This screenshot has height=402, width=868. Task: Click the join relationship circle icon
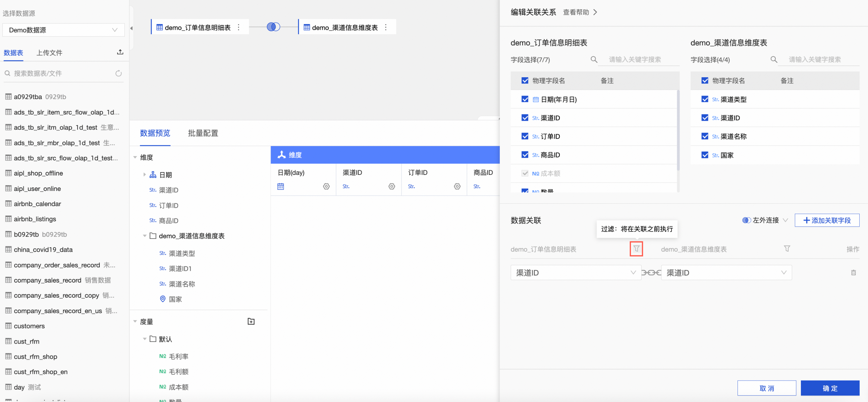273,27
